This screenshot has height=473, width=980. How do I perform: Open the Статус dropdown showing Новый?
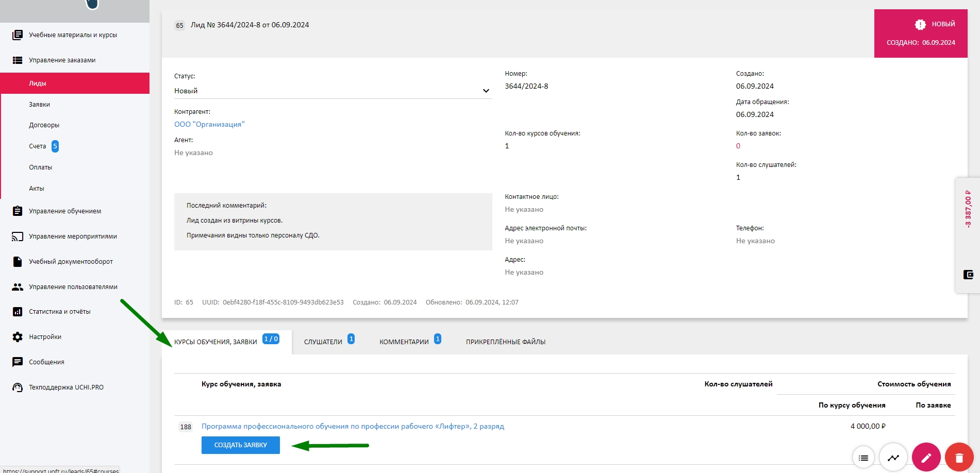point(333,91)
